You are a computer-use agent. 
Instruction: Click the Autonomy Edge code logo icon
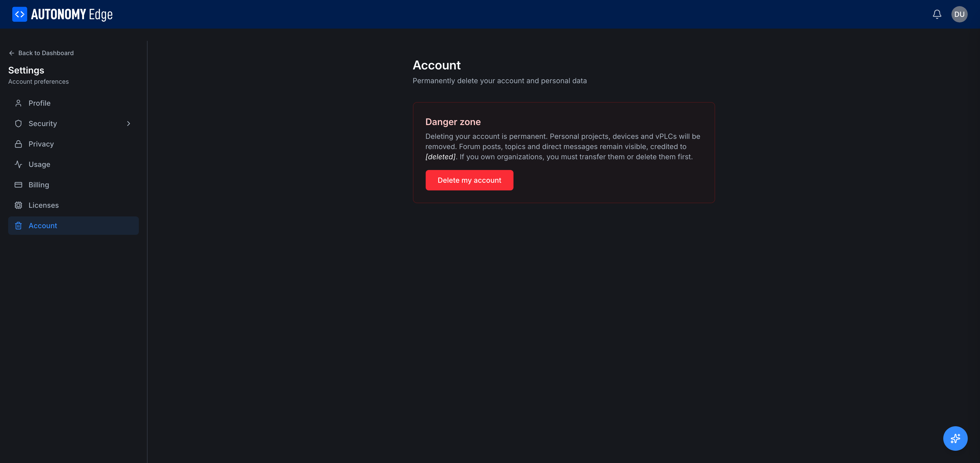pyautogui.click(x=19, y=15)
